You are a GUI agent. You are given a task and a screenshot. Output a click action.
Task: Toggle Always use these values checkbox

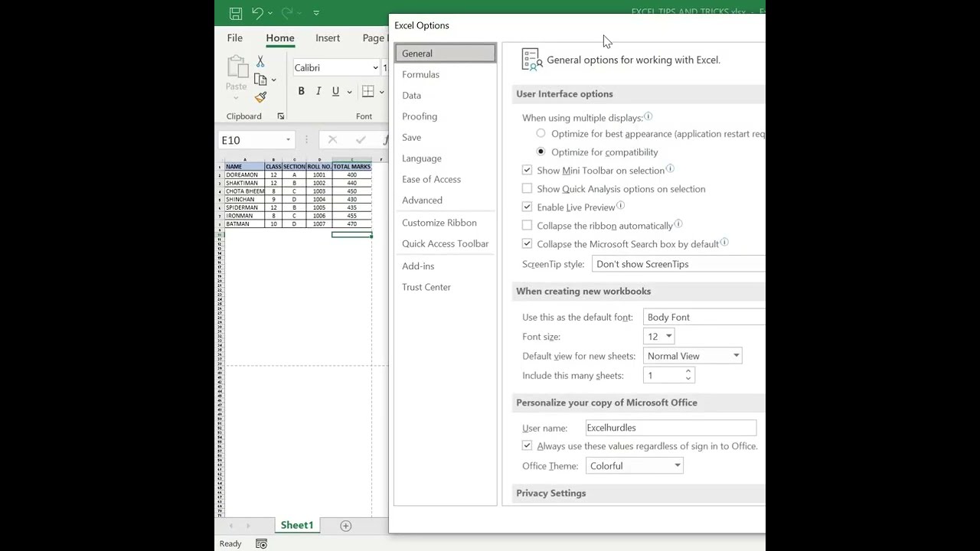527,446
